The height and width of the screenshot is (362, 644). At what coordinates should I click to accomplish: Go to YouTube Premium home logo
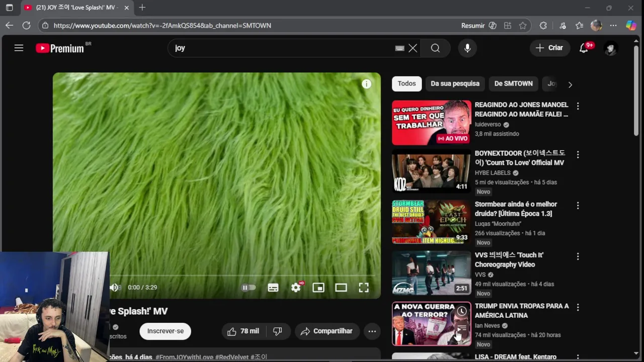60,48
